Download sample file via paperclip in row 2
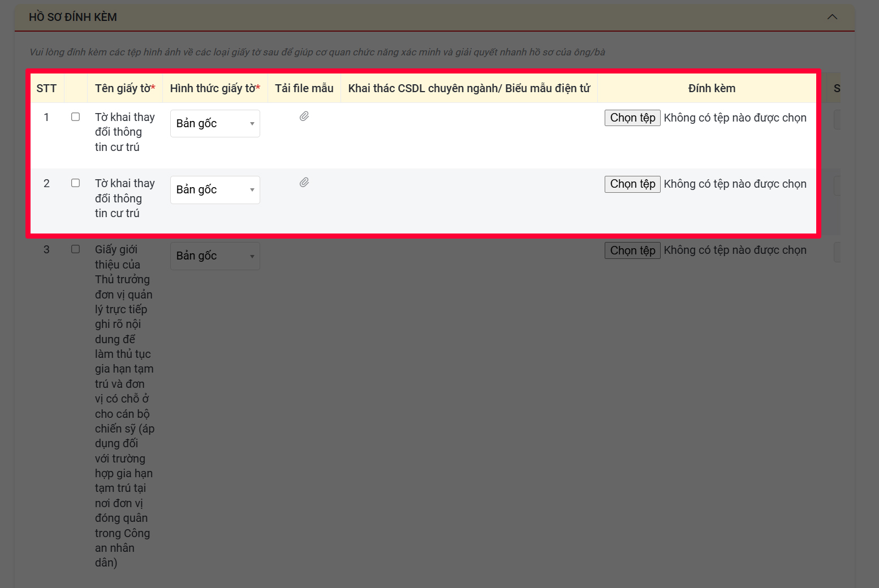Viewport: 879px width, 588px height. [x=304, y=183]
